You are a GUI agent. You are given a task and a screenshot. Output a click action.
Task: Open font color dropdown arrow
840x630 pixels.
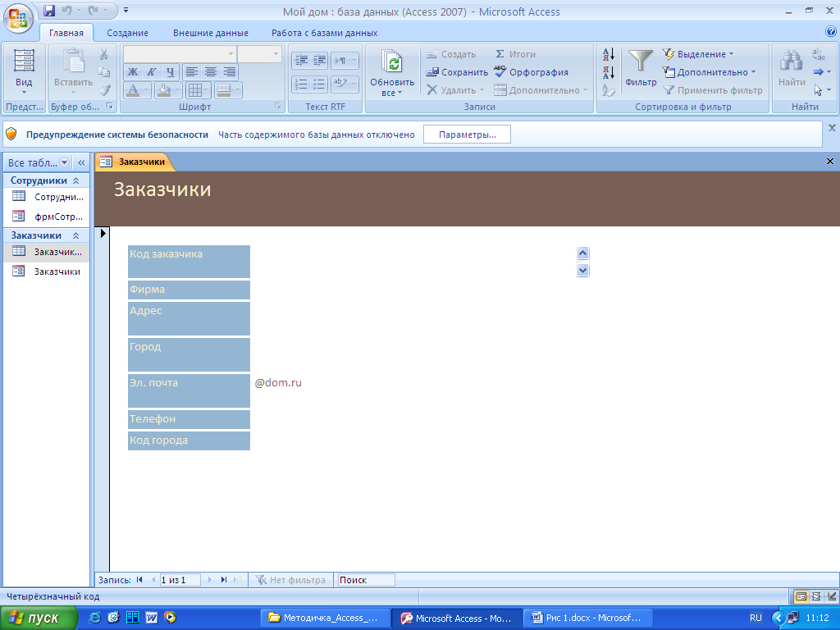[x=146, y=90]
